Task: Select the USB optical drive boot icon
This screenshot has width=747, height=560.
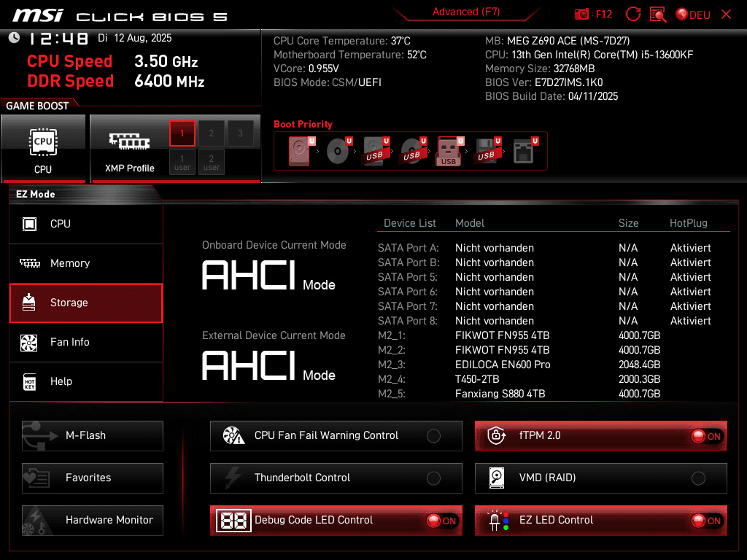Action: (x=414, y=151)
